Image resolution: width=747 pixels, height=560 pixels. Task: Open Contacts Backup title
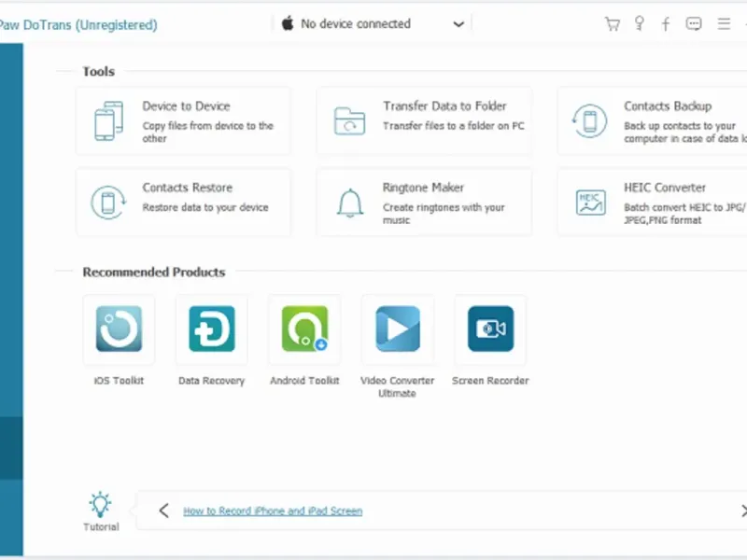coord(668,105)
